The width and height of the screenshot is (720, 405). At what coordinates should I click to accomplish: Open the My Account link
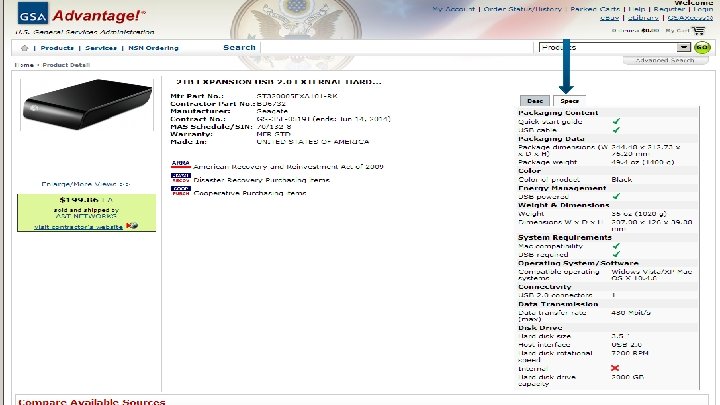click(x=453, y=9)
